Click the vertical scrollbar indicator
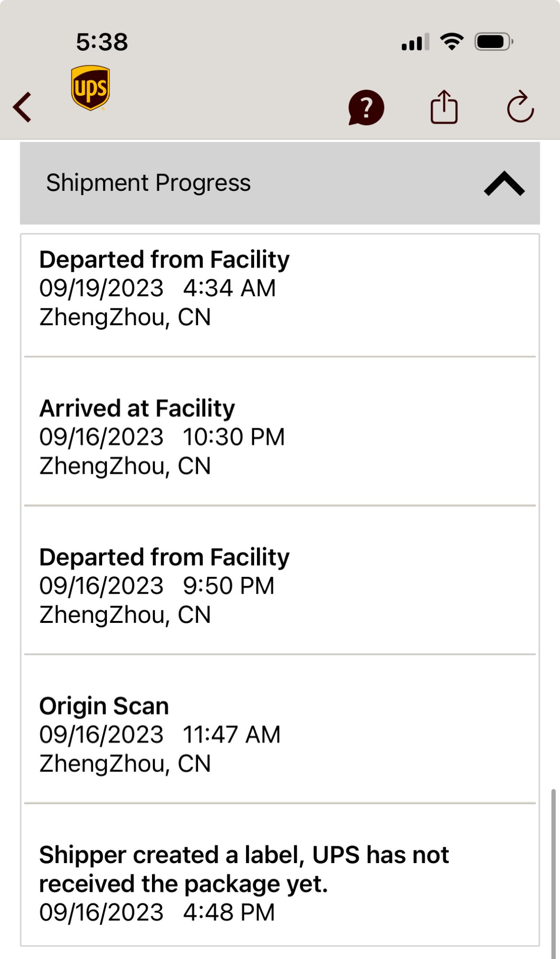 (553, 873)
